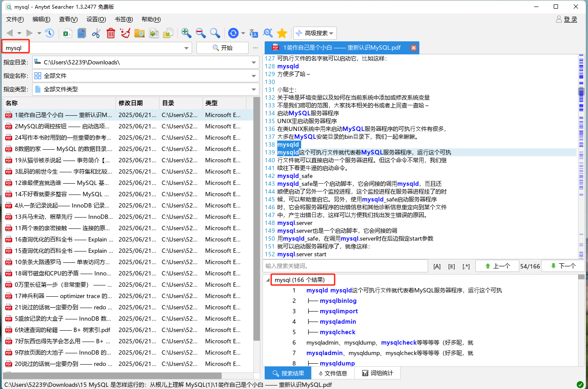The width and height of the screenshot is (588, 389).
Task: Click the move-to-folder toolbar icon
Action: 168,33
